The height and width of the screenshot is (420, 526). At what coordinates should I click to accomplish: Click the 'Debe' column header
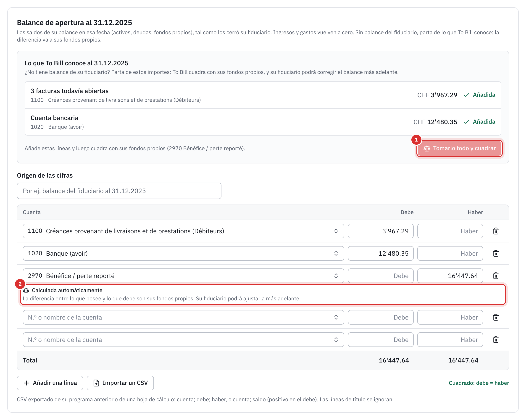[x=407, y=212]
